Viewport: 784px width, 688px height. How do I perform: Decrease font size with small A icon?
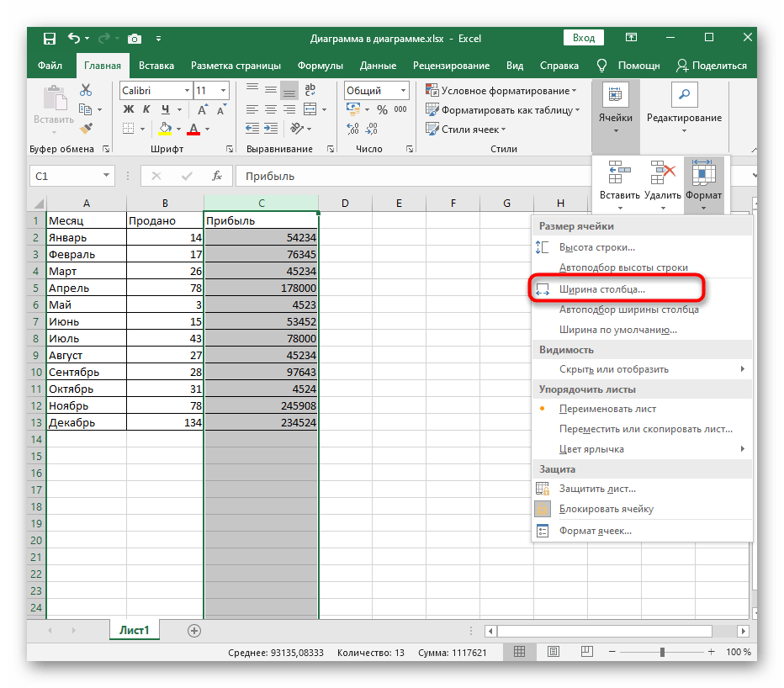click(x=221, y=109)
